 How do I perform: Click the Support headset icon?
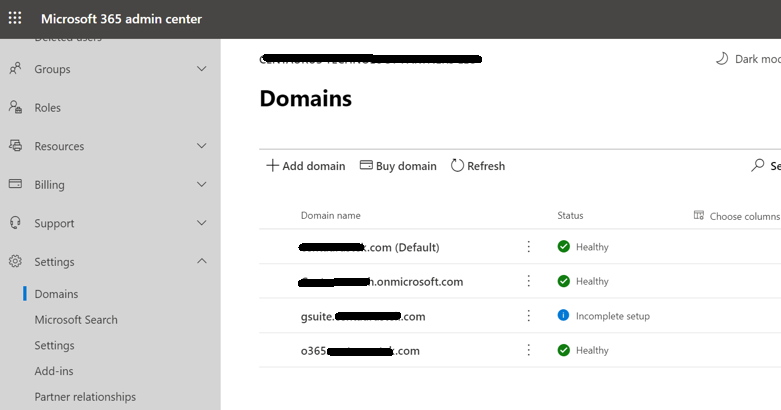15,223
